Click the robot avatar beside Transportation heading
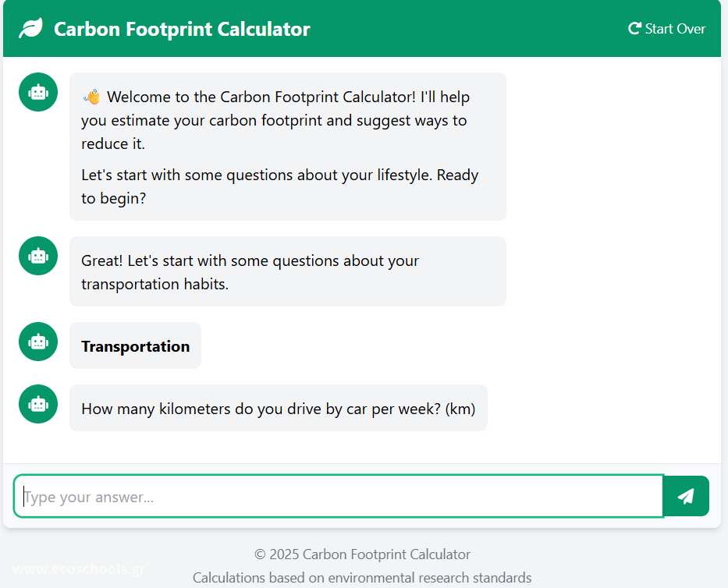This screenshot has height=588, width=728. 38,342
